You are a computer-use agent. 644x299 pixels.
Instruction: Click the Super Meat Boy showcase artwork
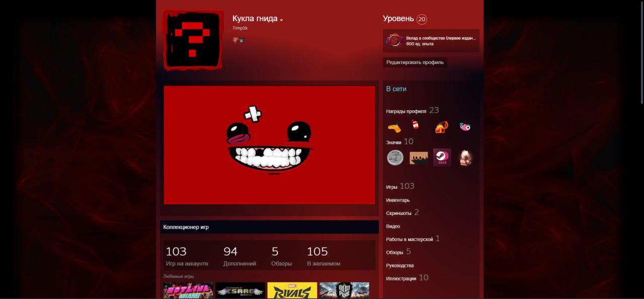tap(269, 145)
